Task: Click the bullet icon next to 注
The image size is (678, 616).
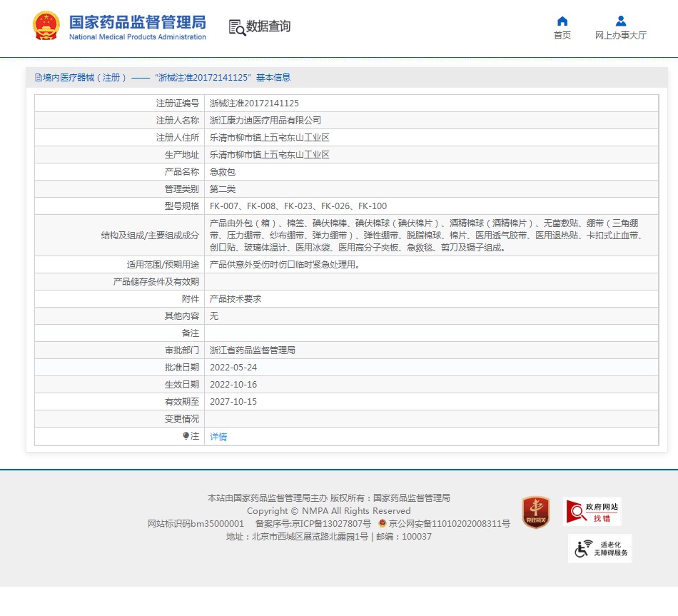Action: click(186, 435)
